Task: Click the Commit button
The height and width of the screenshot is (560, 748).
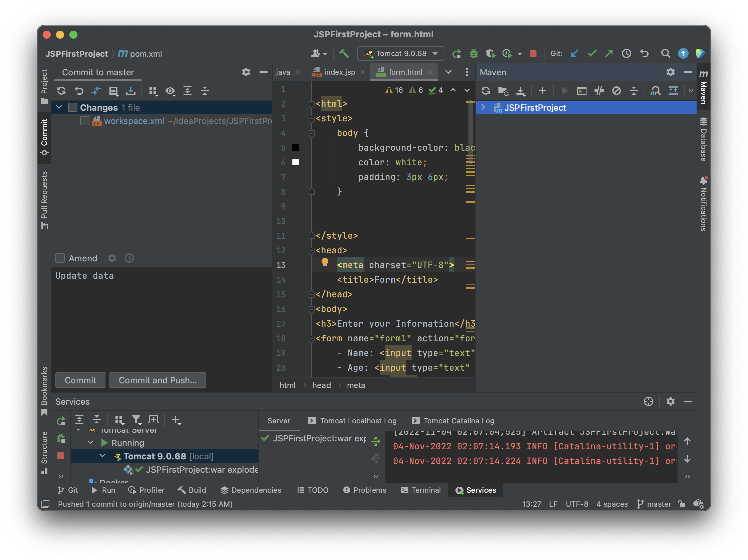Action: (x=80, y=380)
